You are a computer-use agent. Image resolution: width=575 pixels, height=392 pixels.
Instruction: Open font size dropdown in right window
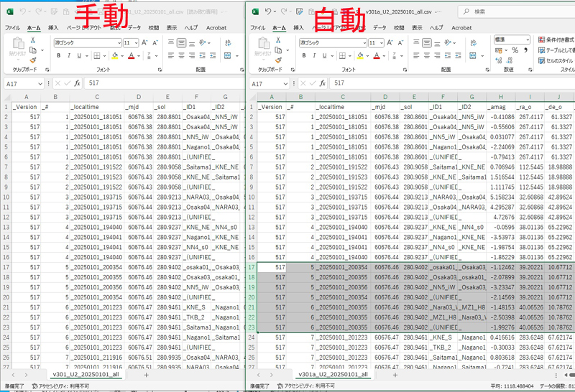(x=382, y=42)
